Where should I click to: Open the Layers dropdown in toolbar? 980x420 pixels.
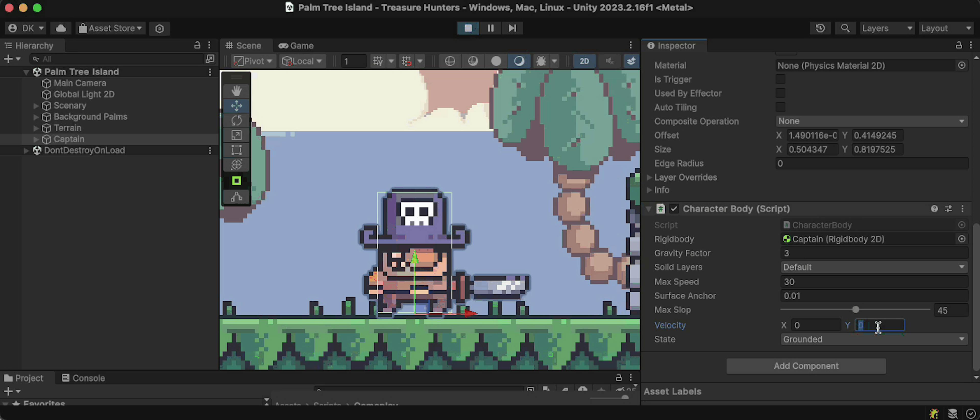[x=886, y=28]
